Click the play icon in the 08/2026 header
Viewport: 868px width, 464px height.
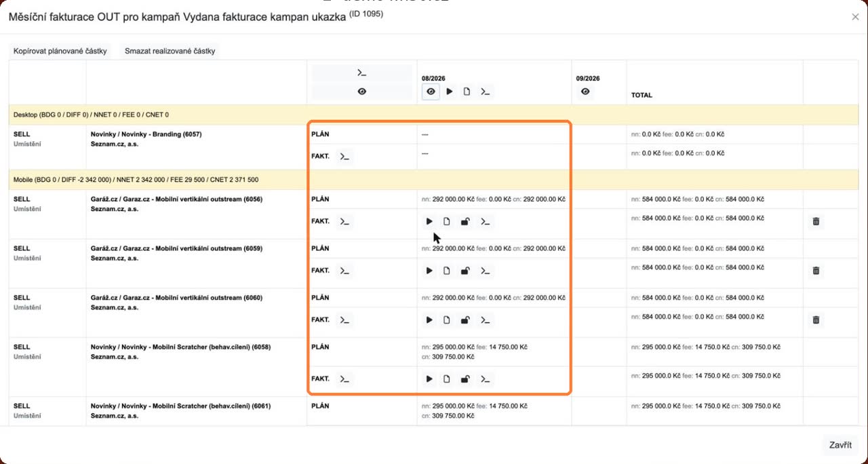(449, 92)
